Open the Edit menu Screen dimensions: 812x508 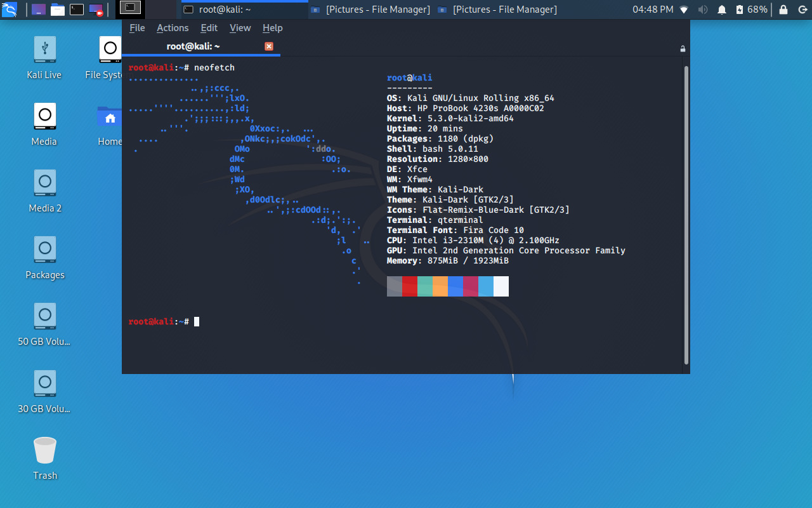click(209, 28)
